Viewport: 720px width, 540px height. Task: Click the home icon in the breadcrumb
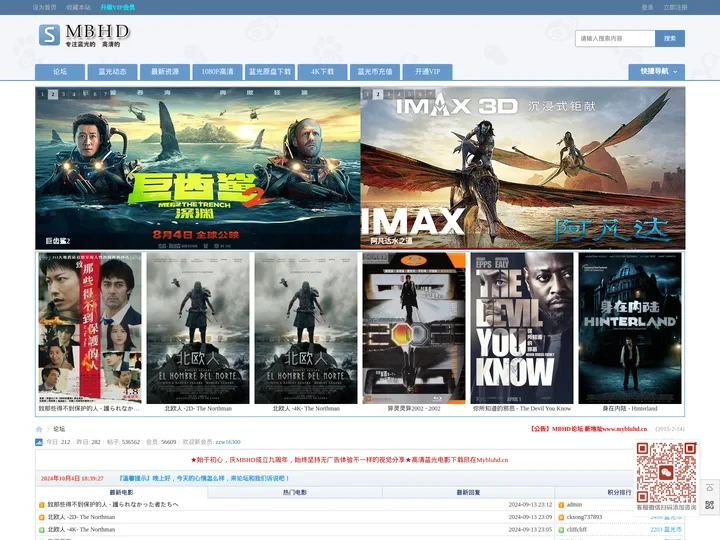pos(39,429)
